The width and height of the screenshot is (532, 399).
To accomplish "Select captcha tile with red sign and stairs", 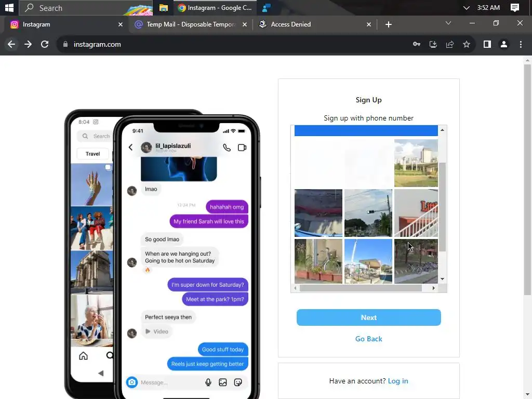I will (416, 212).
